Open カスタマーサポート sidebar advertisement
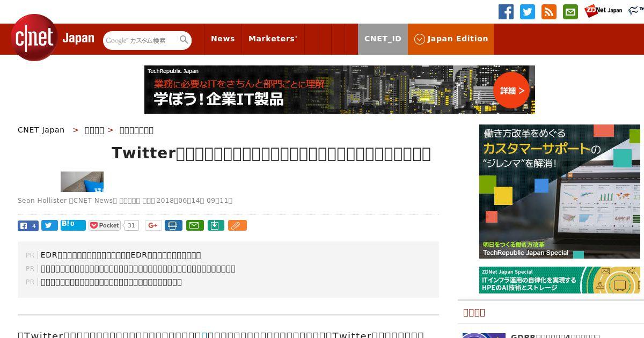This screenshot has height=338, width=644. (560, 192)
